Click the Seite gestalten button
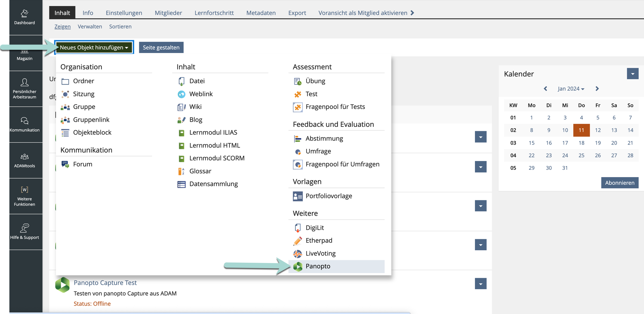Image resolution: width=644 pixels, height=314 pixels. point(161,47)
